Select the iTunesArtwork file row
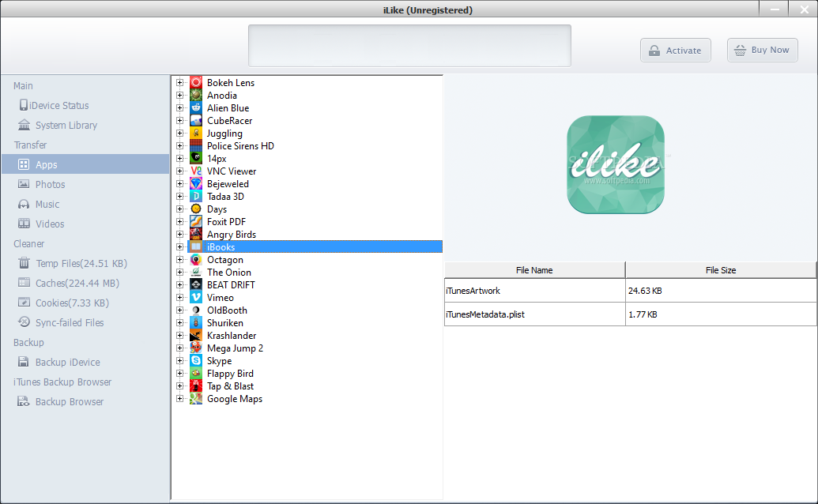Image resolution: width=818 pixels, height=504 pixels. pos(630,290)
